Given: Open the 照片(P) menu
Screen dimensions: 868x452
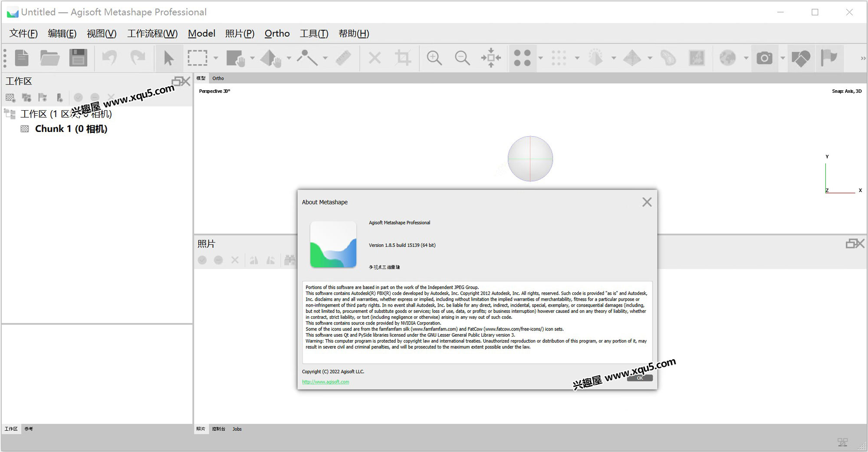Looking at the screenshot, I should 240,33.
